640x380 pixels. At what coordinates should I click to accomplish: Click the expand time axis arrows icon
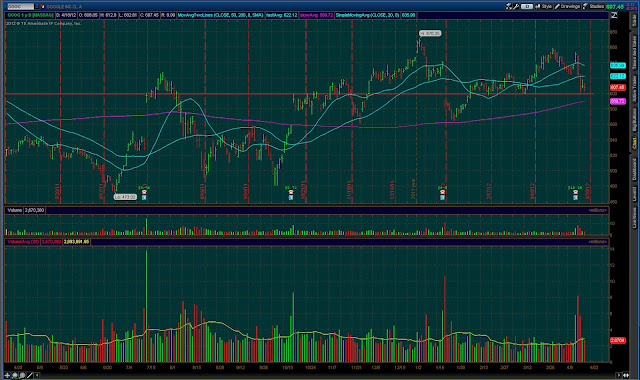(626, 375)
